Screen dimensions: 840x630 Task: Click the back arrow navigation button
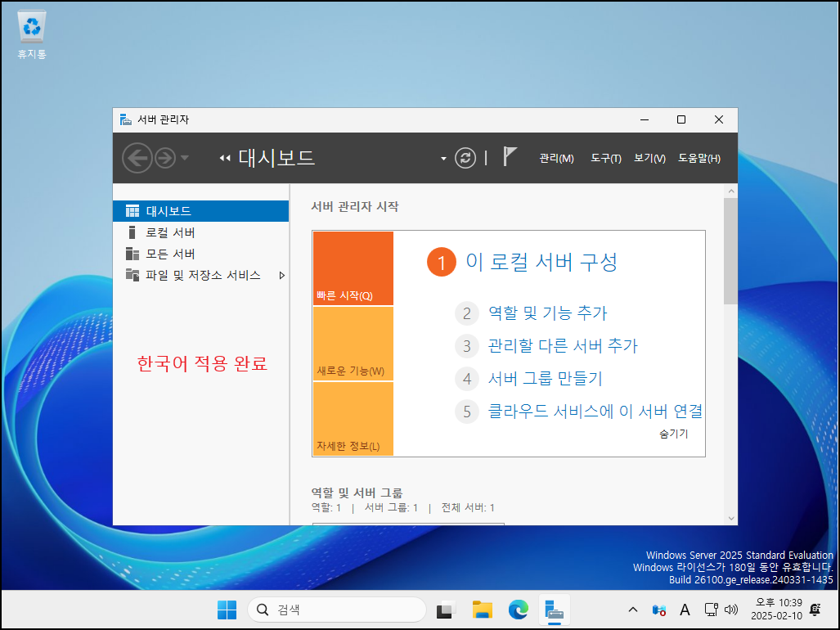pos(137,158)
